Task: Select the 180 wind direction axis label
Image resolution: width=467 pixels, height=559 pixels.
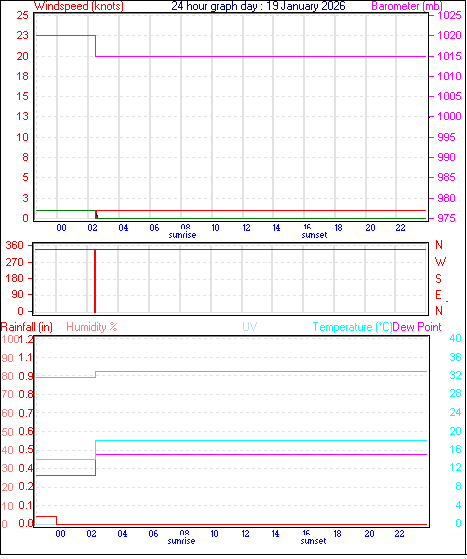Action: (15, 278)
